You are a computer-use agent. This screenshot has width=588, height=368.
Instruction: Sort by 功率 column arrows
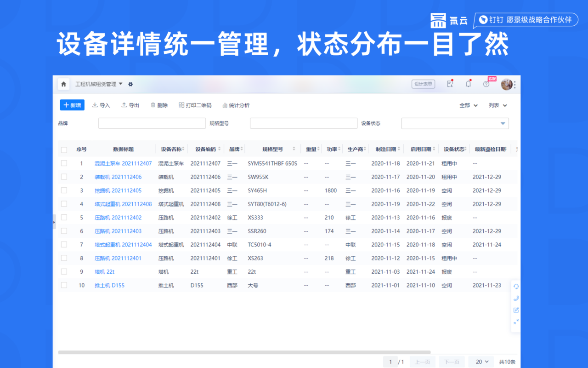[339, 149]
